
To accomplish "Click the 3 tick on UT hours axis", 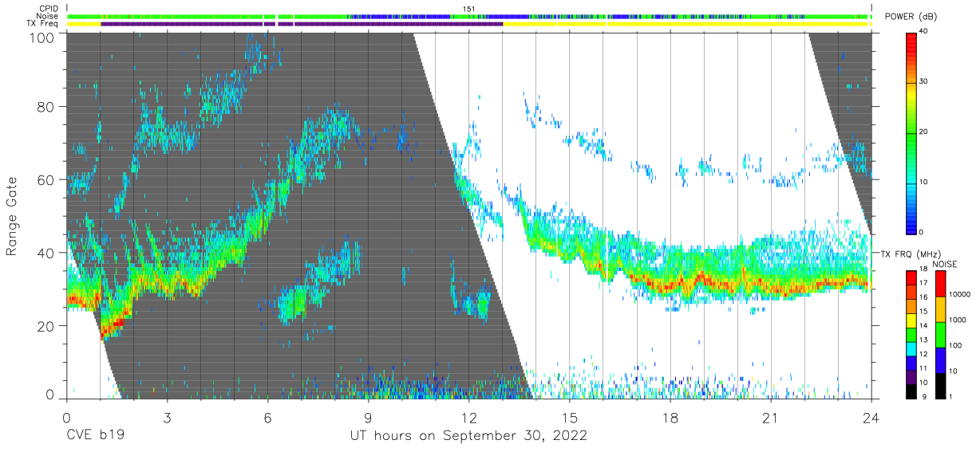I will 167,417.
